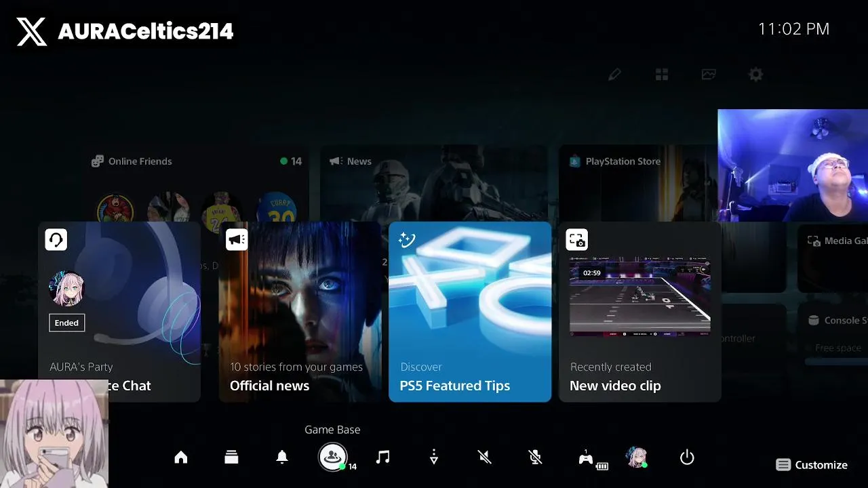Open the Official news card

pyautogui.click(x=300, y=312)
